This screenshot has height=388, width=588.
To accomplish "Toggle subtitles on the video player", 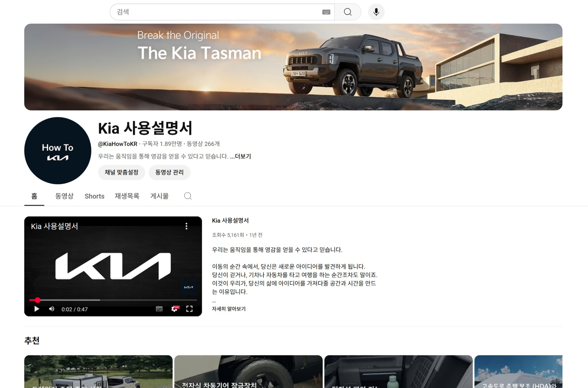I will pos(159,309).
